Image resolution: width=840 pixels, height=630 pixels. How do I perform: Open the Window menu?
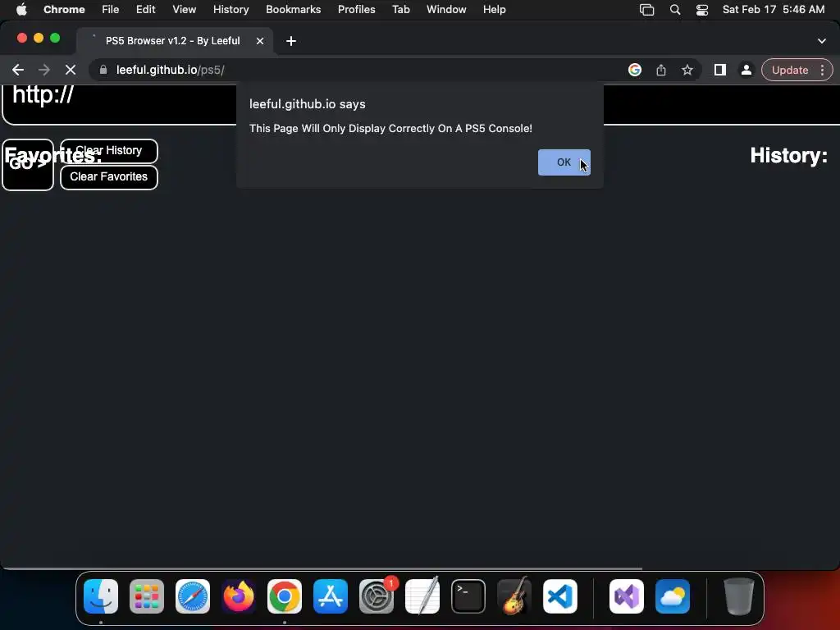(446, 10)
